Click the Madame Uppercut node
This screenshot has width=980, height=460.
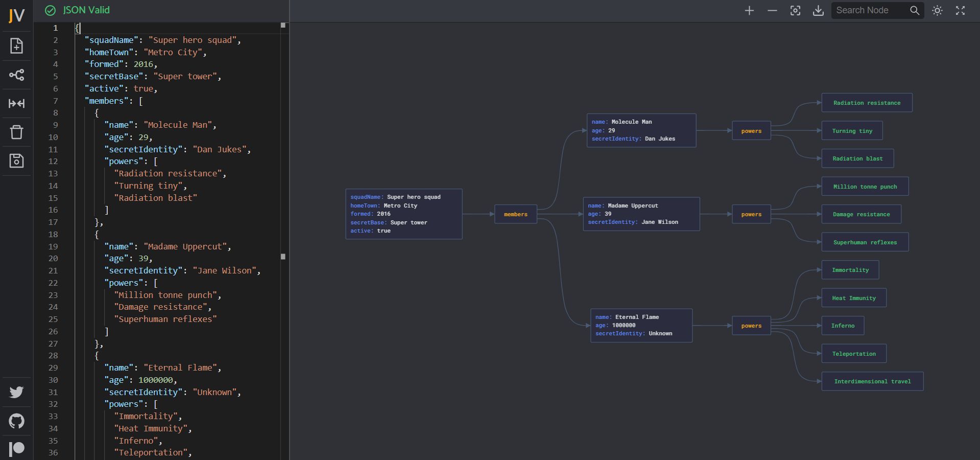pos(641,214)
